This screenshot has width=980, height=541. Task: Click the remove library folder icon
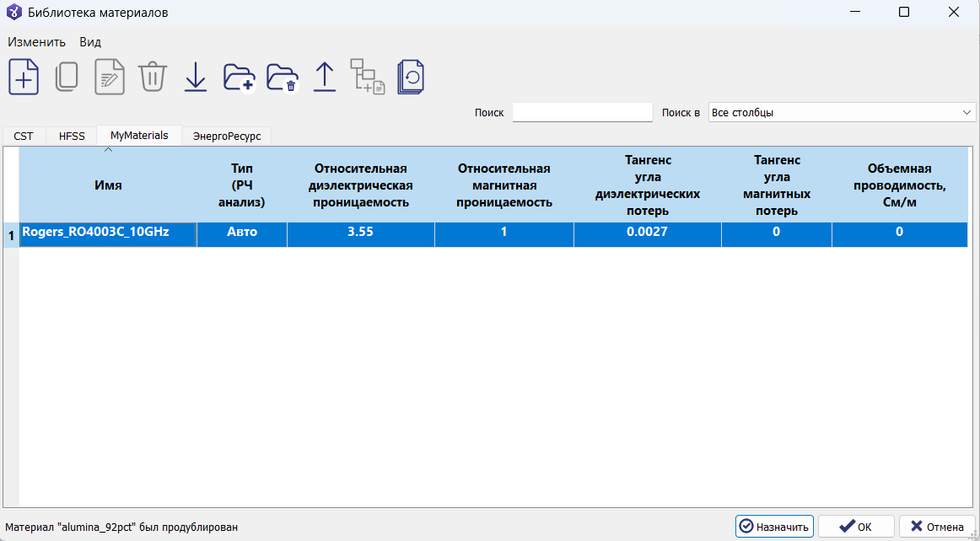click(x=283, y=78)
